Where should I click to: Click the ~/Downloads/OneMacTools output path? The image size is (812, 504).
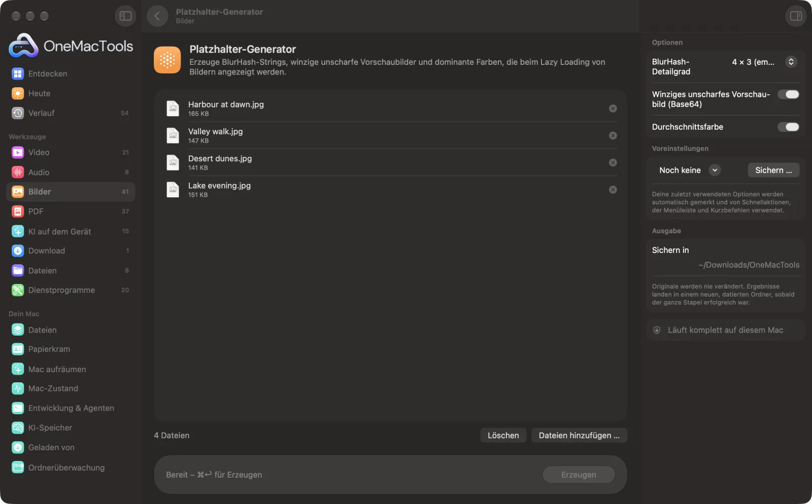tap(749, 265)
